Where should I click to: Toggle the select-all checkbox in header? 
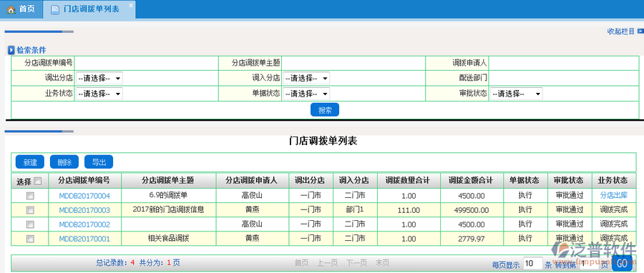click(x=38, y=181)
